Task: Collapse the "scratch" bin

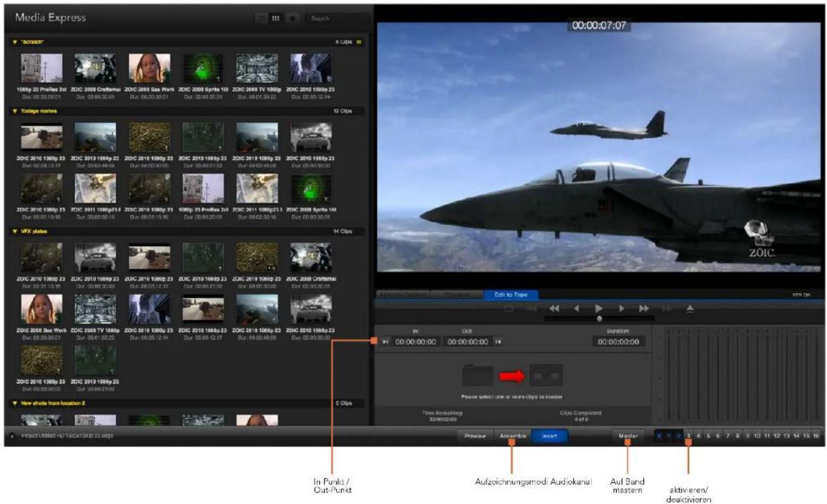Action: tap(15, 42)
